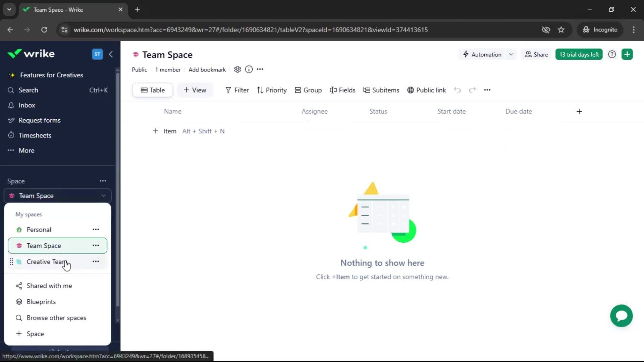
Task: Open the Inbox
Action: pos(26,105)
